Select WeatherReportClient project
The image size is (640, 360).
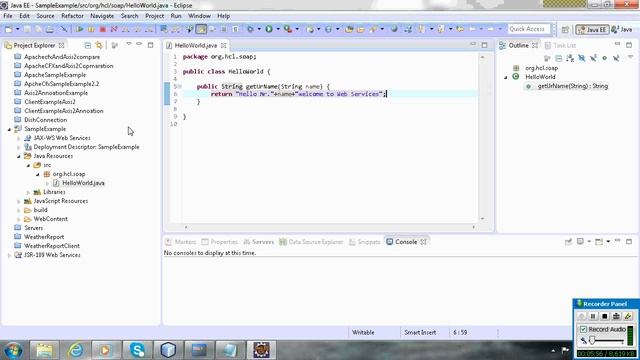click(x=51, y=246)
